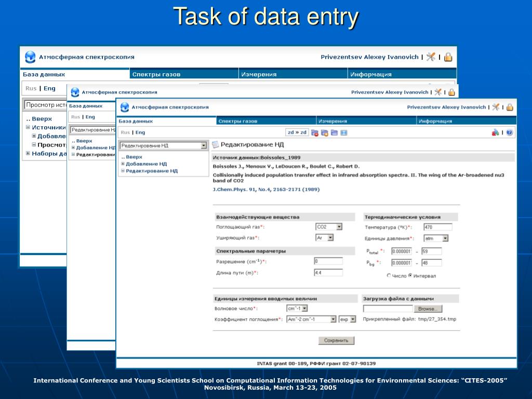Screen dimensions: 532x399
Task: Click .. Вверх link in back window
Action: (x=39, y=119)
